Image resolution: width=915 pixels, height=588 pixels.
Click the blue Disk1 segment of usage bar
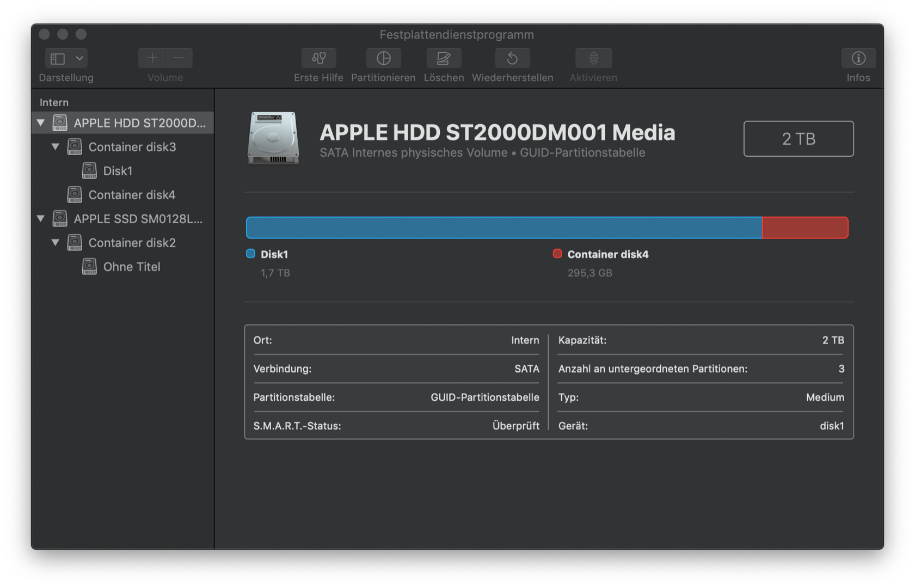coord(503,228)
